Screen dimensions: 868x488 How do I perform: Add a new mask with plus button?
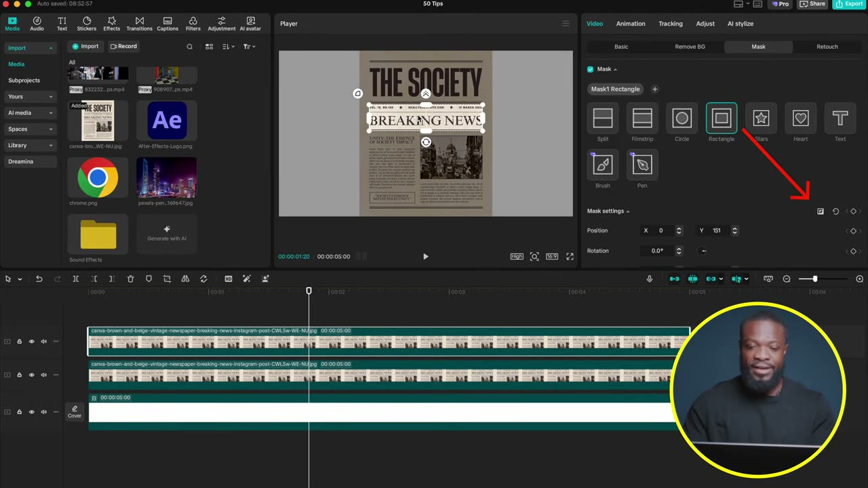(654, 89)
